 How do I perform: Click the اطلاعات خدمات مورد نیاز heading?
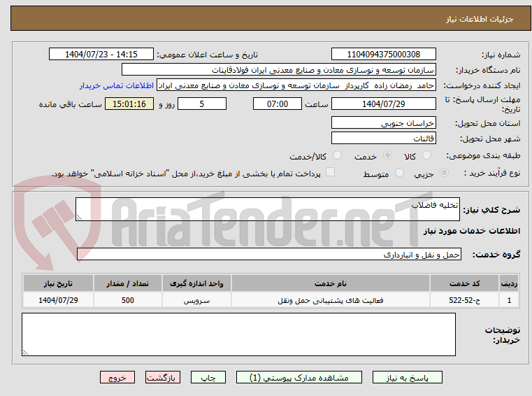click(472, 231)
